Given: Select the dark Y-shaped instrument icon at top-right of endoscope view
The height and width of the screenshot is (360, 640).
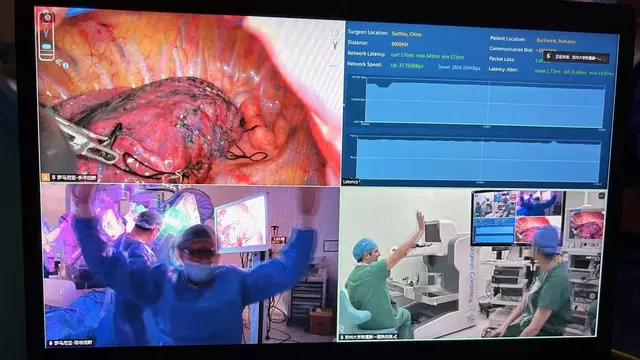Looking at the screenshot, I should click(335, 45).
